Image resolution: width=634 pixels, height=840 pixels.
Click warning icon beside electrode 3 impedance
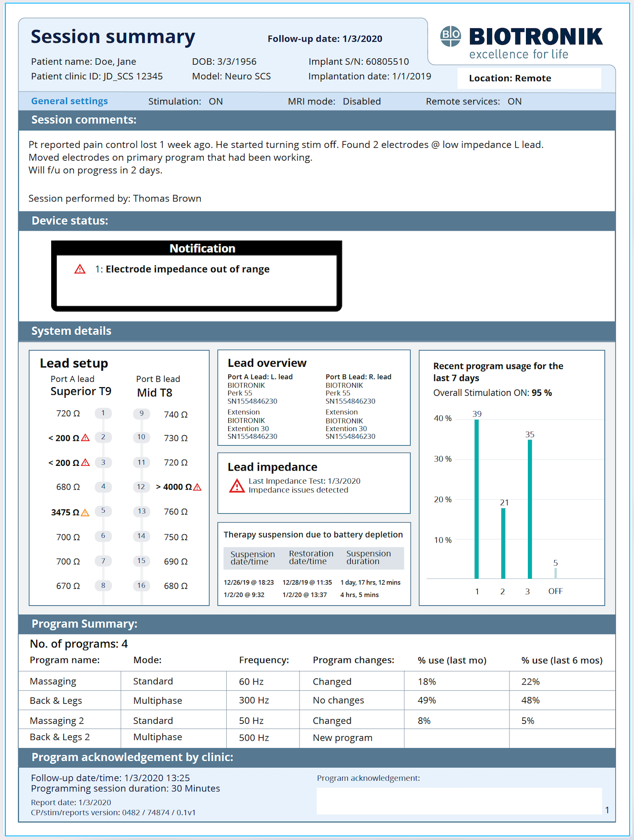click(85, 462)
